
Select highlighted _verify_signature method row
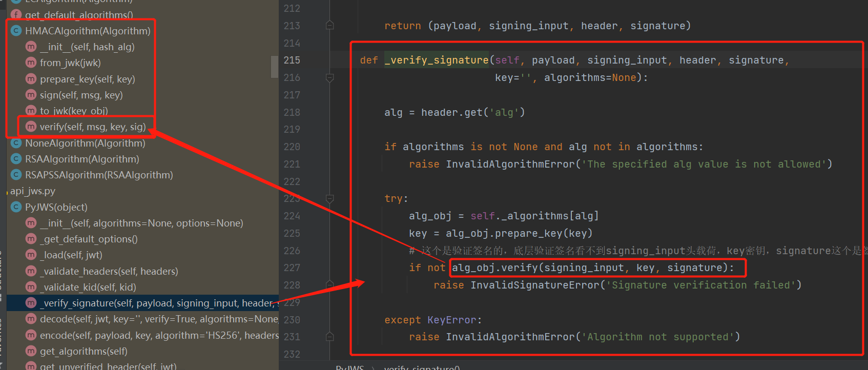[x=143, y=303]
